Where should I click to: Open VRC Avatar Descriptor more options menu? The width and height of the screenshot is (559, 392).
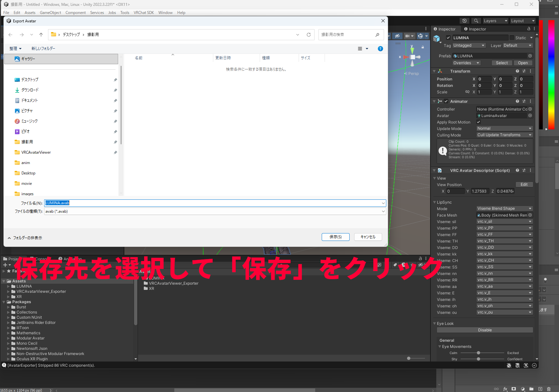point(530,170)
